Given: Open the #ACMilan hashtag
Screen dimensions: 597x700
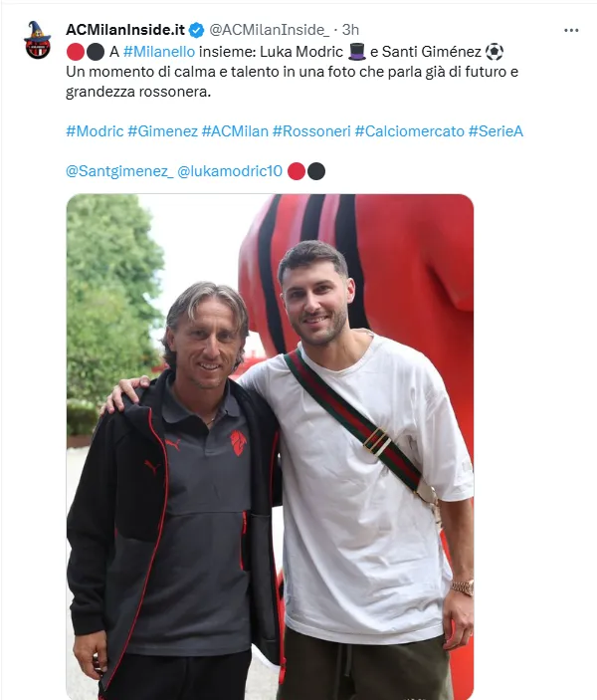Looking at the screenshot, I should [235, 131].
